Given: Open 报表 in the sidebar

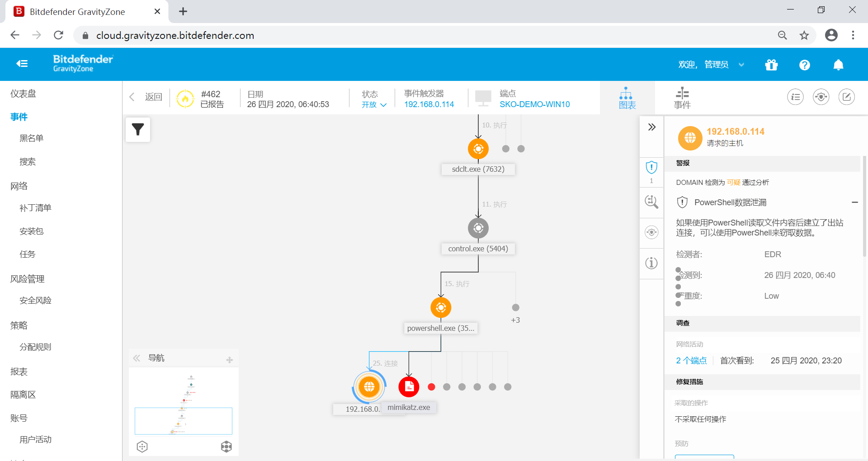Looking at the screenshot, I should [19, 372].
